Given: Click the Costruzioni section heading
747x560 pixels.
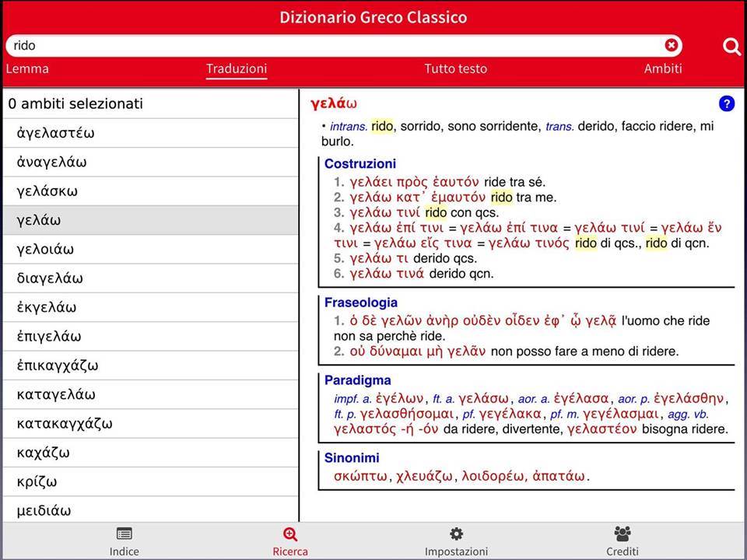Looking at the screenshot, I should [x=360, y=163].
